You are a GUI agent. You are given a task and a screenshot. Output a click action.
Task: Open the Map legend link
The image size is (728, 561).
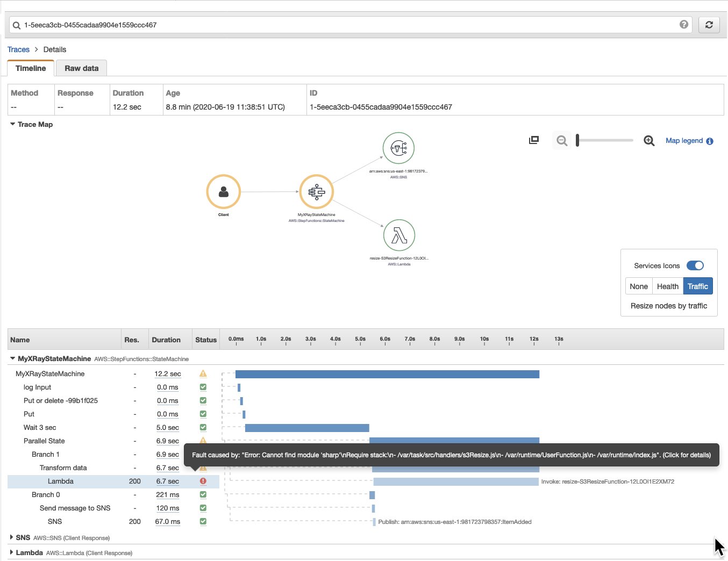coord(684,141)
